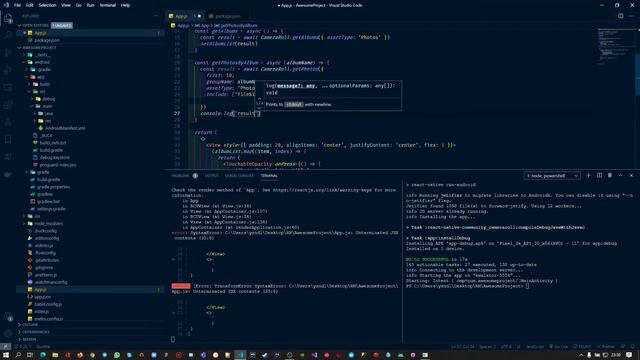
Task: Click the Split Editor icon
Action: point(620,16)
